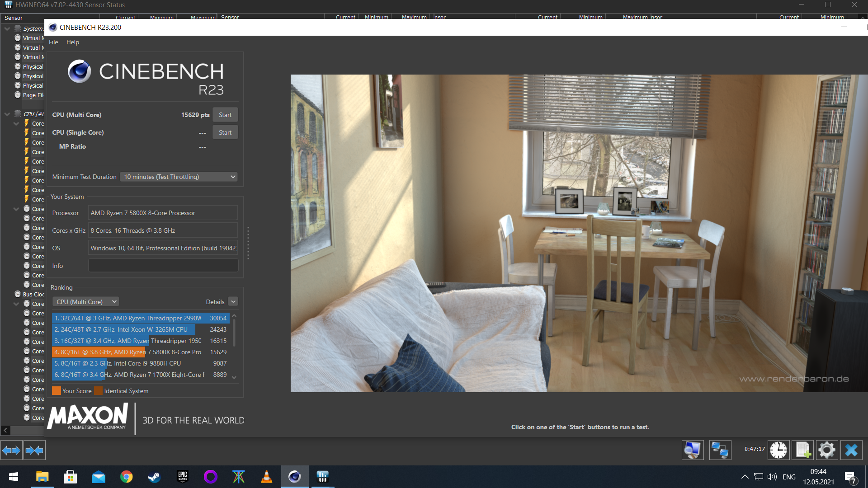868x488 pixels.
Task: Open HWiNFO system summary monitor icon
Action: pyautogui.click(x=693, y=450)
